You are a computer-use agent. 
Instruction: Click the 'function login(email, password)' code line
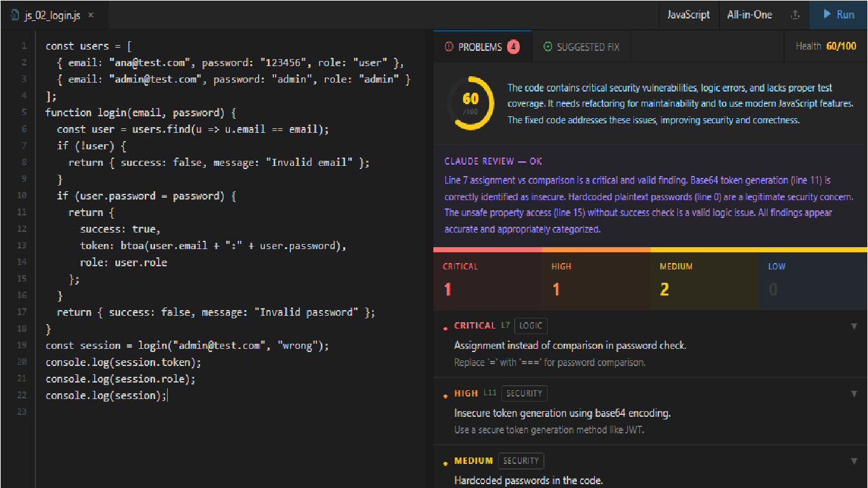(x=140, y=112)
